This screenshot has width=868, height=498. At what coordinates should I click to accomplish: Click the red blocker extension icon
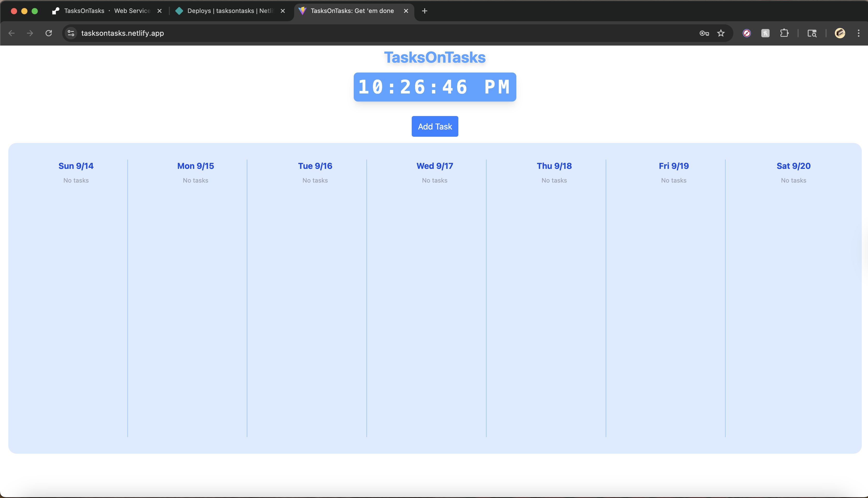pos(747,33)
